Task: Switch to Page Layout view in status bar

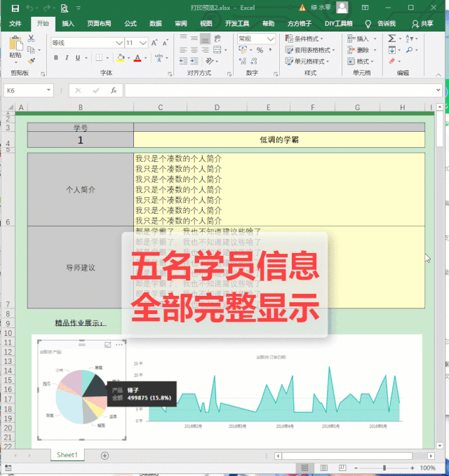Action: click(x=324, y=468)
